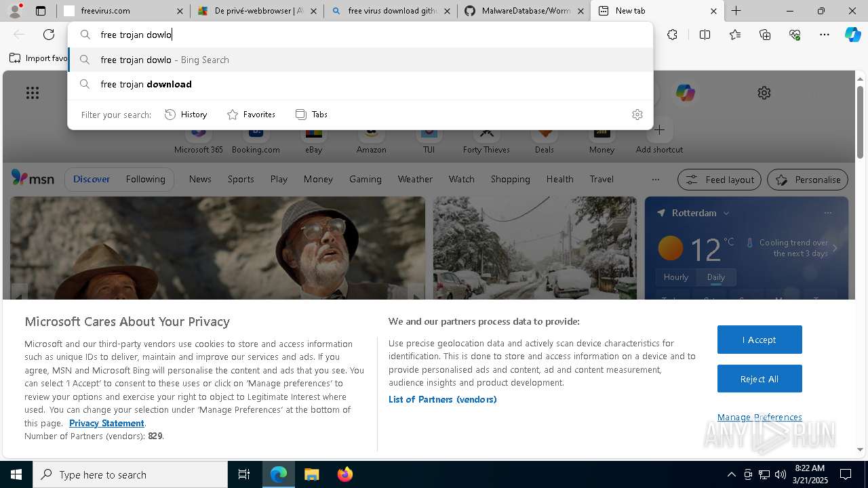
Task: Open the Sports category
Action: [241, 179]
